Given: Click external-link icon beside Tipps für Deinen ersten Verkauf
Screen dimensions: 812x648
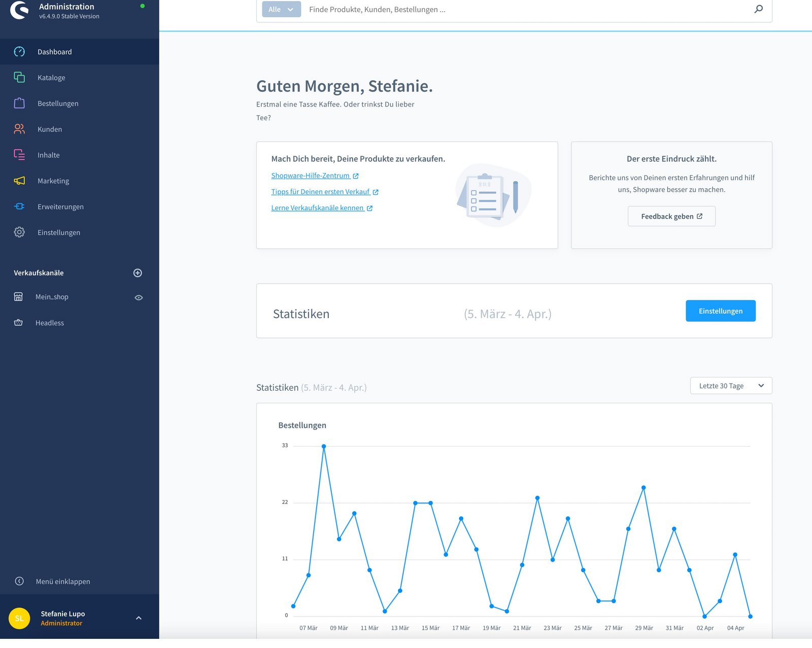Looking at the screenshot, I should (376, 192).
